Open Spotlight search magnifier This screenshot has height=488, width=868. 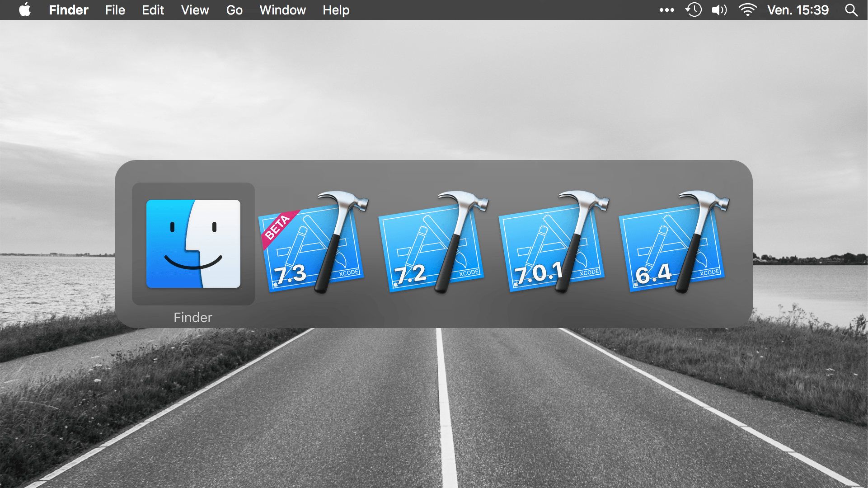(x=851, y=10)
